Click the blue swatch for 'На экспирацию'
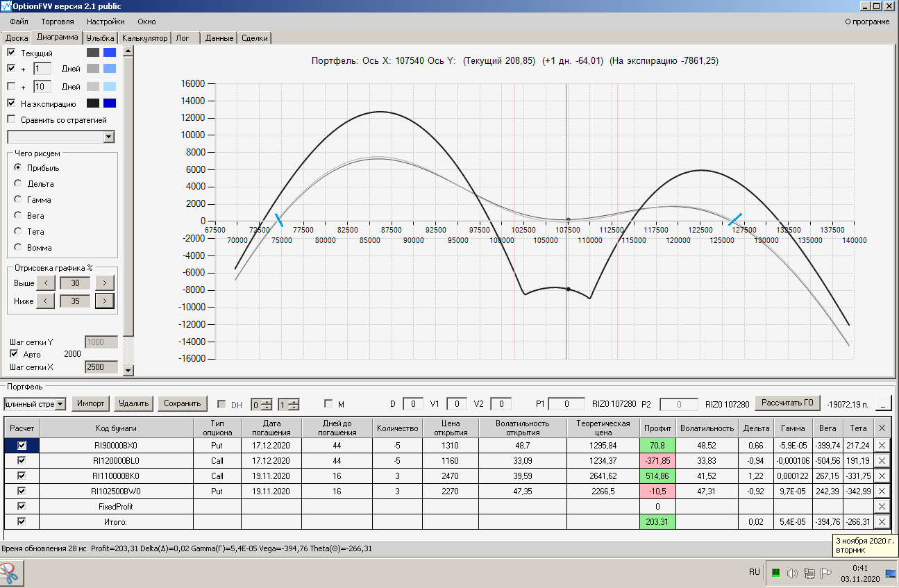The width and height of the screenshot is (899, 588). 109,104
